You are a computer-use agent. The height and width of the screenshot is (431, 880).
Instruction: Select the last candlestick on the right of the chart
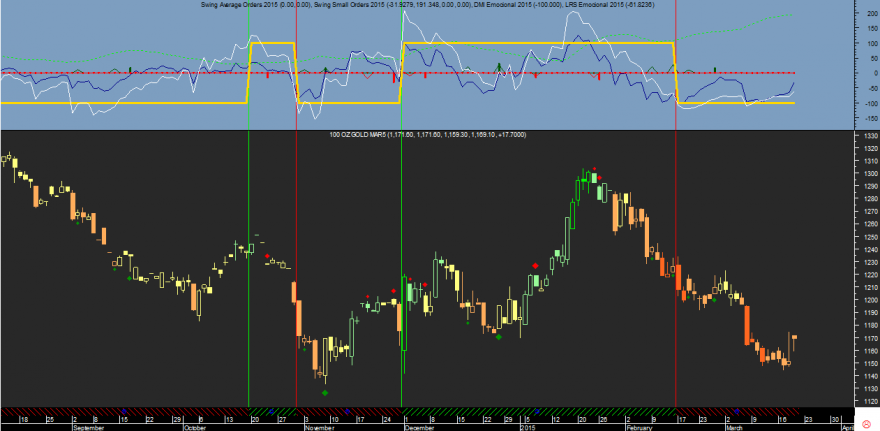795,337
